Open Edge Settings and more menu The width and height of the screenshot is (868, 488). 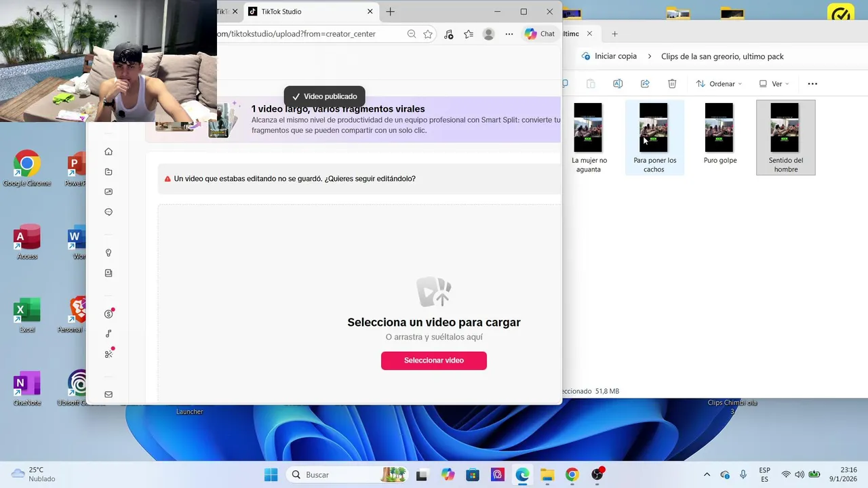click(x=509, y=34)
